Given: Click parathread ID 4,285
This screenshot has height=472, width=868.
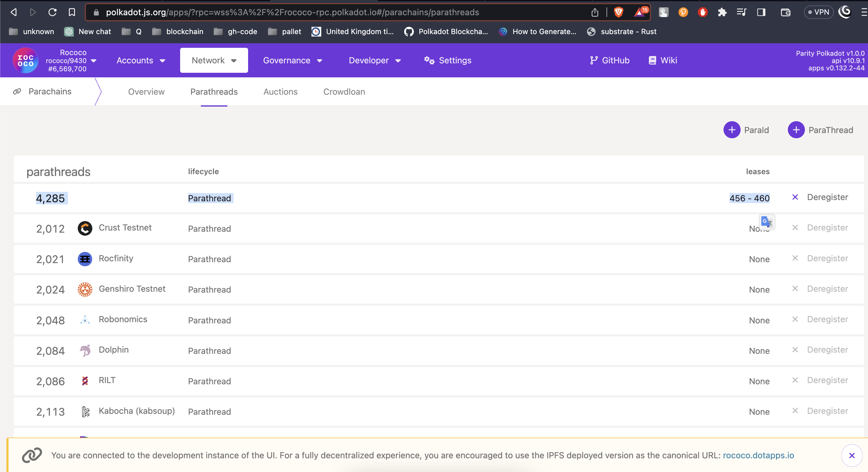Looking at the screenshot, I should (51, 198).
